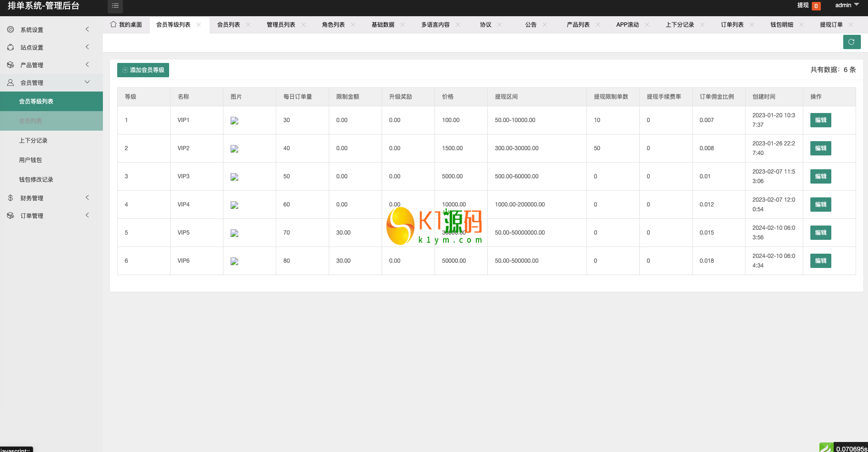The width and height of the screenshot is (868, 452).
Task: Open 钱包修改记录 in sidebar
Action: coord(51,180)
